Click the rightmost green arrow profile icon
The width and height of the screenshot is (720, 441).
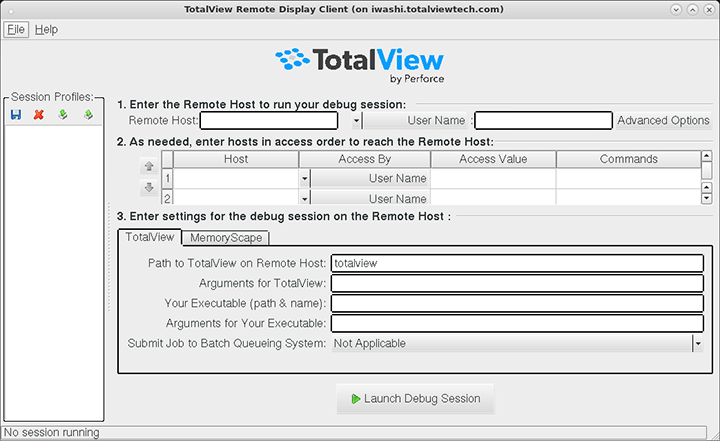pos(88,115)
